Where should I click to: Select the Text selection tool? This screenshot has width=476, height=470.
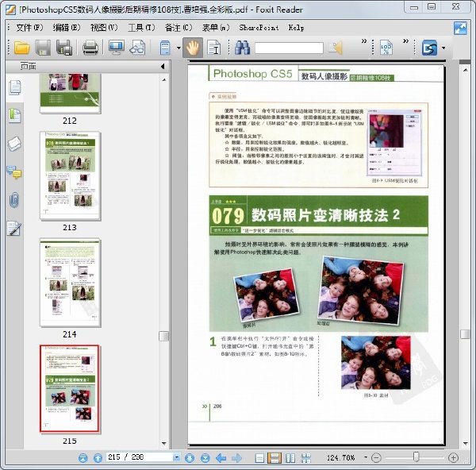pyautogui.click(x=213, y=48)
